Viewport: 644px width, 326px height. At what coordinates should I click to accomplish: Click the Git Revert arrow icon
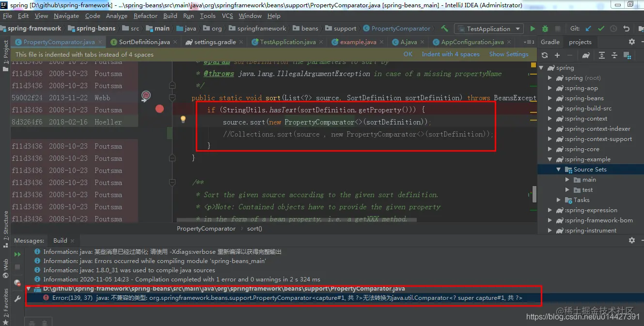(x=627, y=29)
